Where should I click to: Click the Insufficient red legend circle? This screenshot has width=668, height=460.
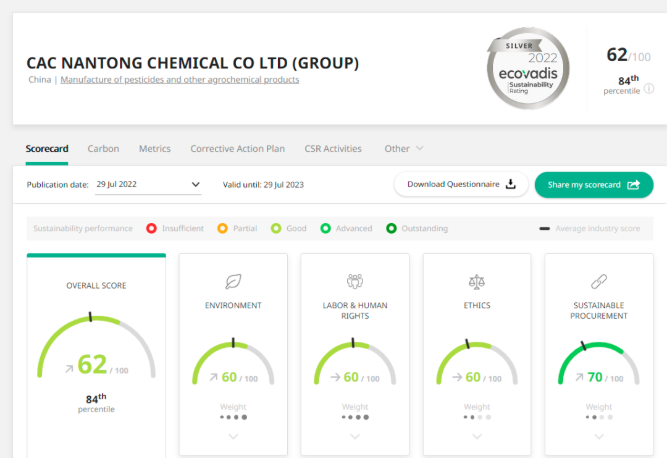tap(152, 229)
